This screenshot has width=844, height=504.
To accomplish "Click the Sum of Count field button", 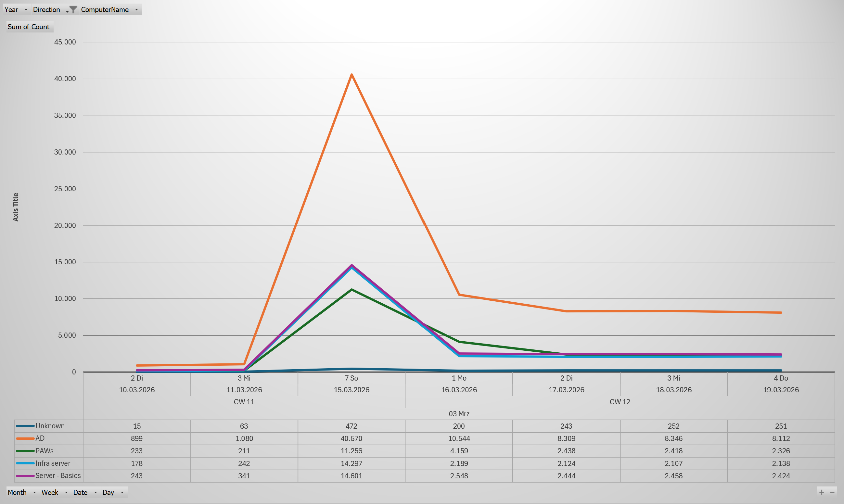I will pyautogui.click(x=29, y=27).
